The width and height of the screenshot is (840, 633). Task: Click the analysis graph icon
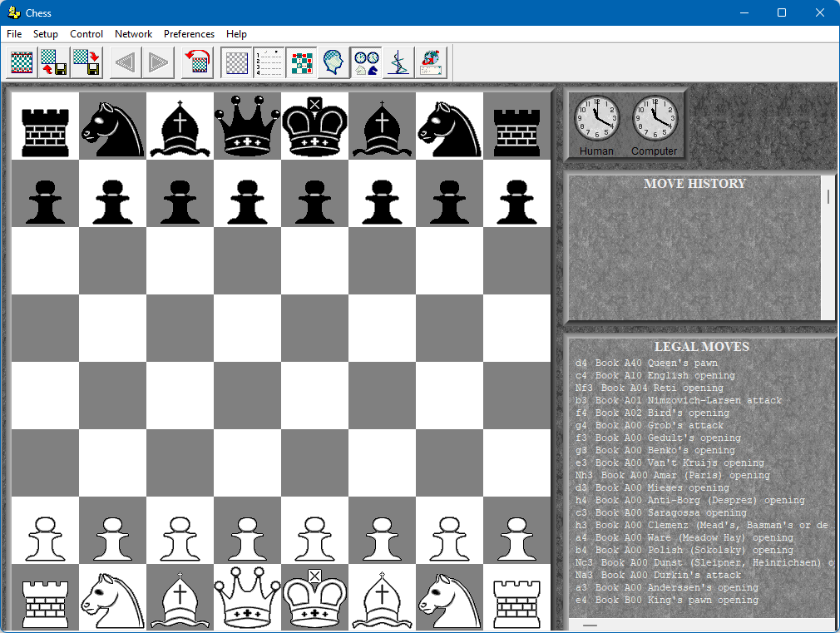click(x=398, y=62)
